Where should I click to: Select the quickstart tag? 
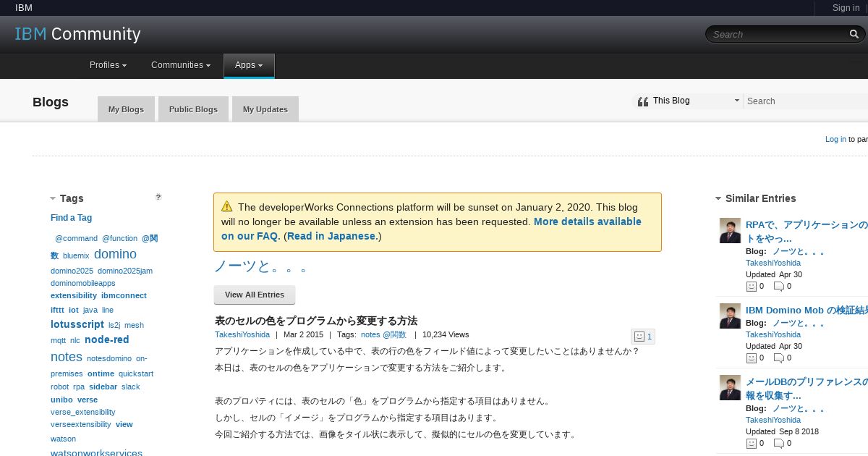136,373
